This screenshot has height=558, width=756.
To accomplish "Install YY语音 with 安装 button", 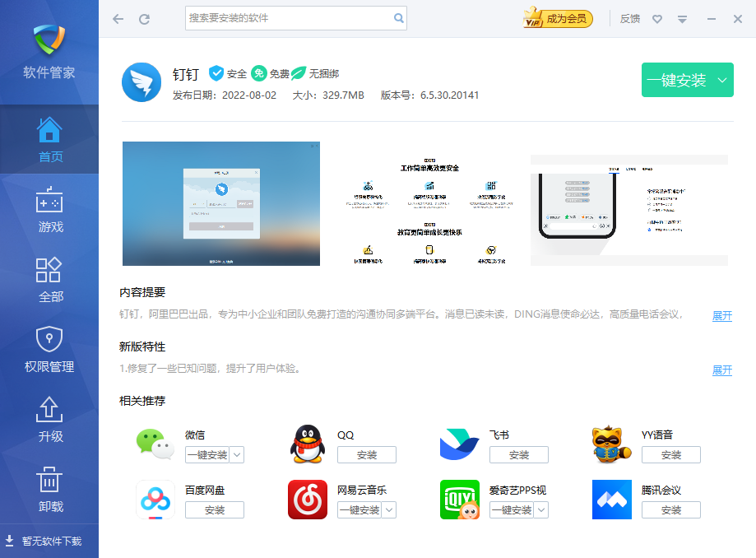I will [x=671, y=455].
